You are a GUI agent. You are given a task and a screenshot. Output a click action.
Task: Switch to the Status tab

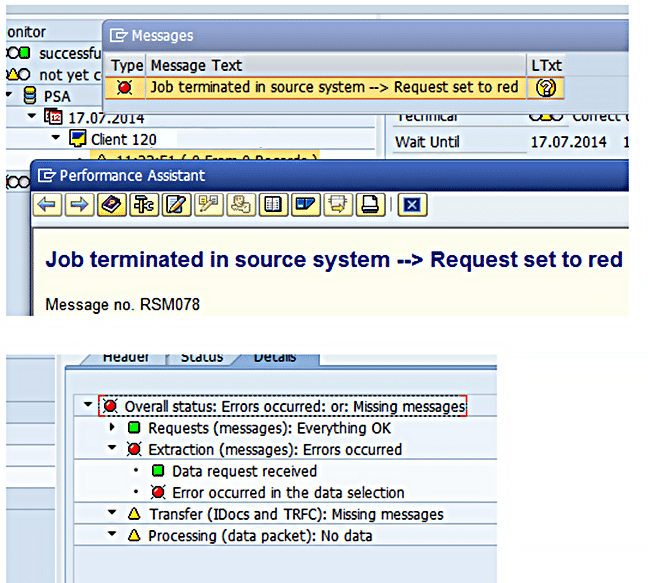[x=202, y=359]
